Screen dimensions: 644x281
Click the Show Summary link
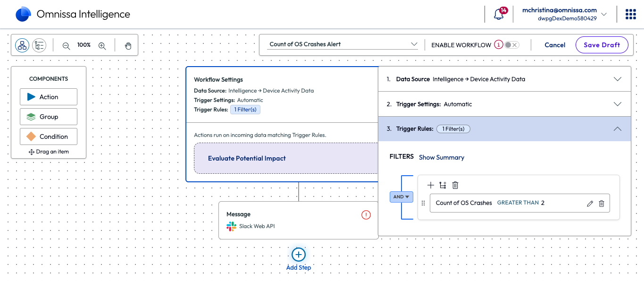(x=442, y=157)
